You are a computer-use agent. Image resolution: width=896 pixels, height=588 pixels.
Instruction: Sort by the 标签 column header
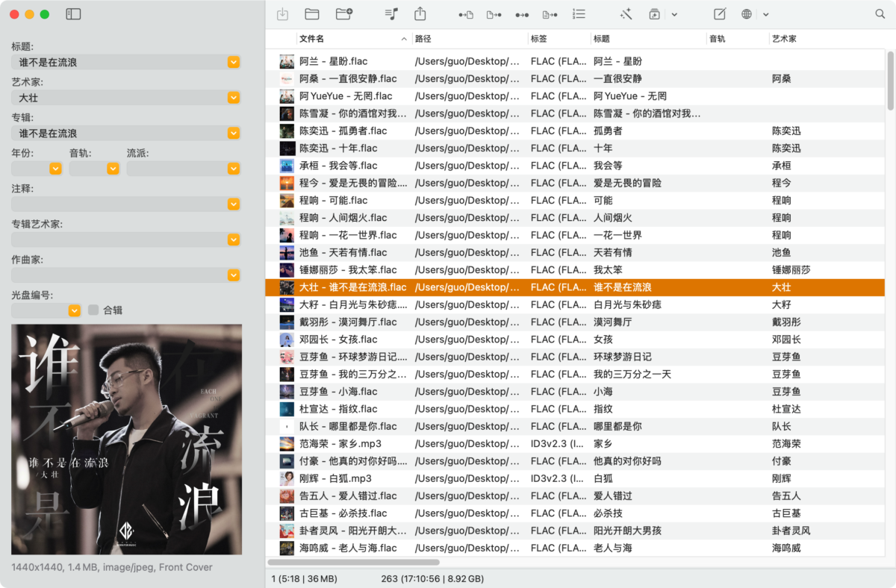(x=559, y=38)
